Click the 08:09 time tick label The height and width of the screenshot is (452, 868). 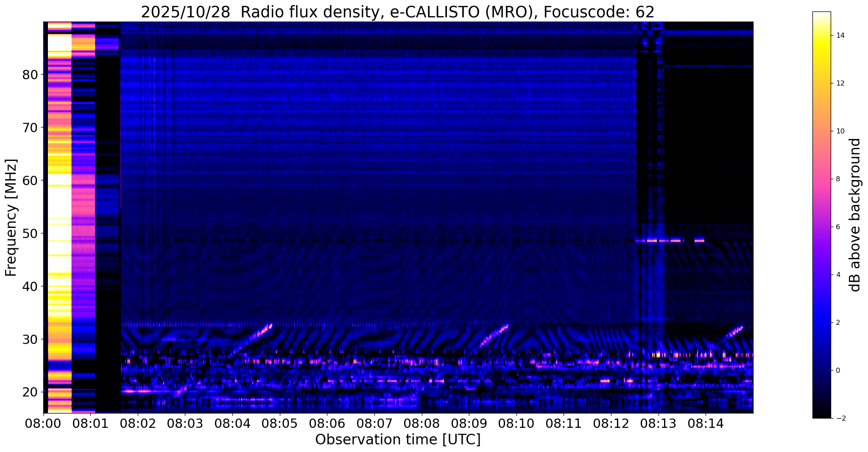469,423
